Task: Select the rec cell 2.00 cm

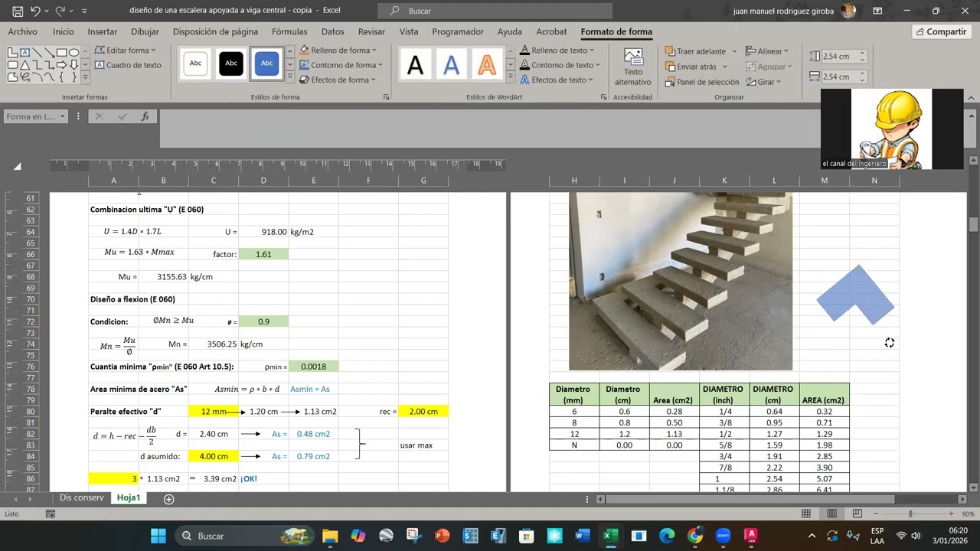Action: pyautogui.click(x=423, y=411)
